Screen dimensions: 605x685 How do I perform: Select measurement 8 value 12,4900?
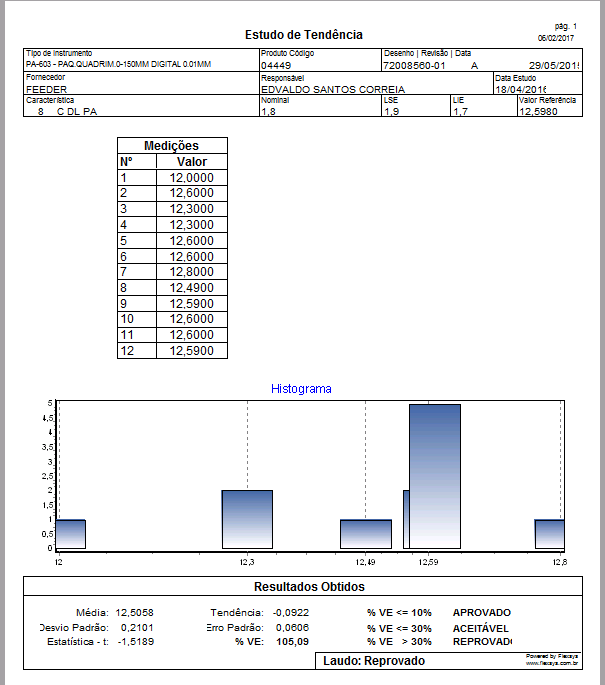click(192, 288)
